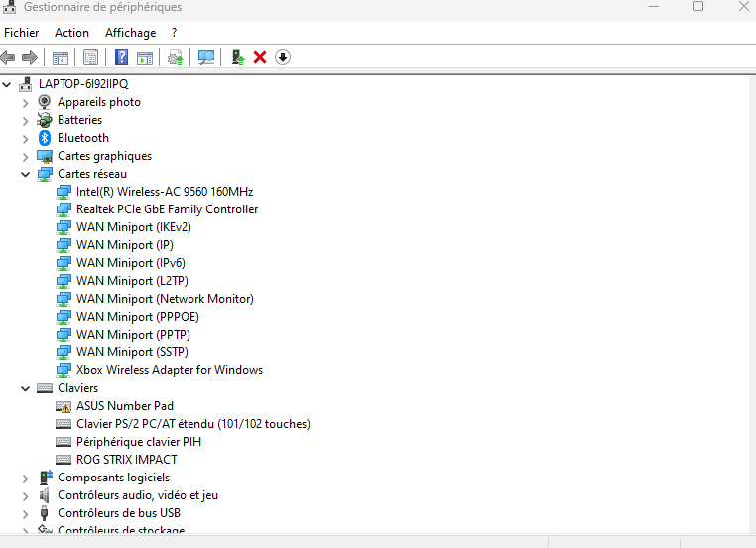756x548 pixels.
Task: Click the Update driver gear icon
Action: (x=175, y=57)
